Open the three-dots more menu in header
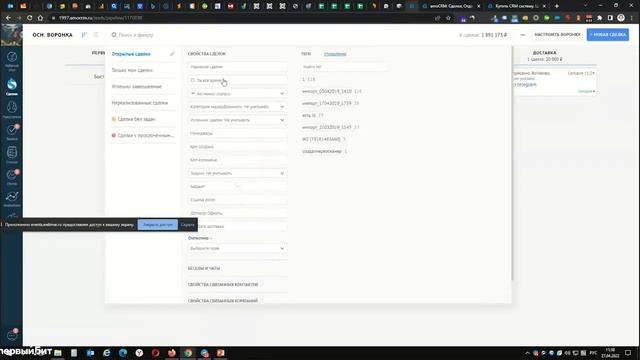Image resolution: width=640 pixels, height=360 pixels. coord(522,35)
